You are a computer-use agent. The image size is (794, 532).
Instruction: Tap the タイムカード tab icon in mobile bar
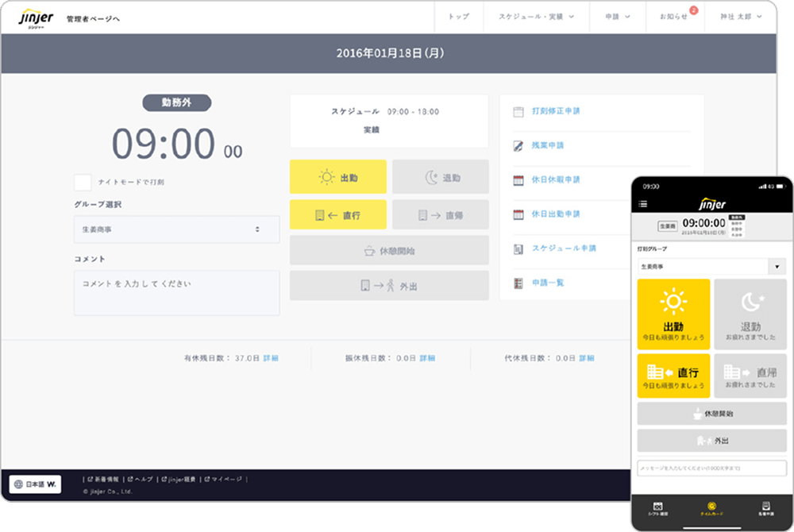pos(711,509)
